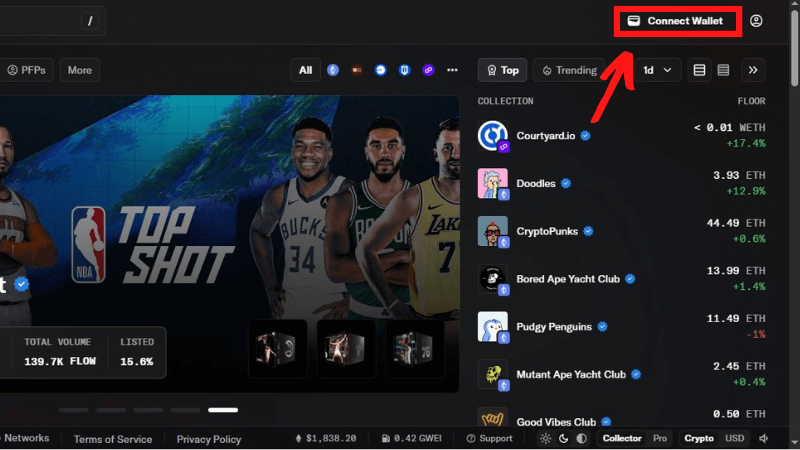Click the ETH price $1,838.20 indicator
This screenshot has height=450, width=800.
click(326, 438)
